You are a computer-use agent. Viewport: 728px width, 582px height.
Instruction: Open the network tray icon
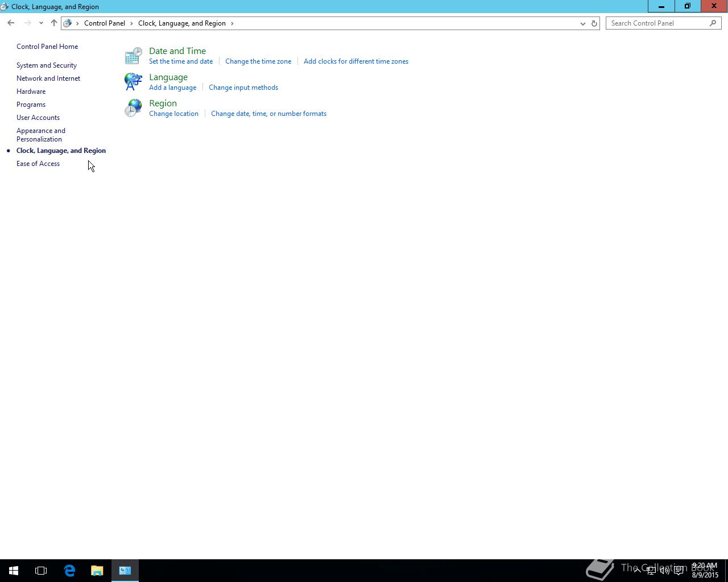click(651, 571)
